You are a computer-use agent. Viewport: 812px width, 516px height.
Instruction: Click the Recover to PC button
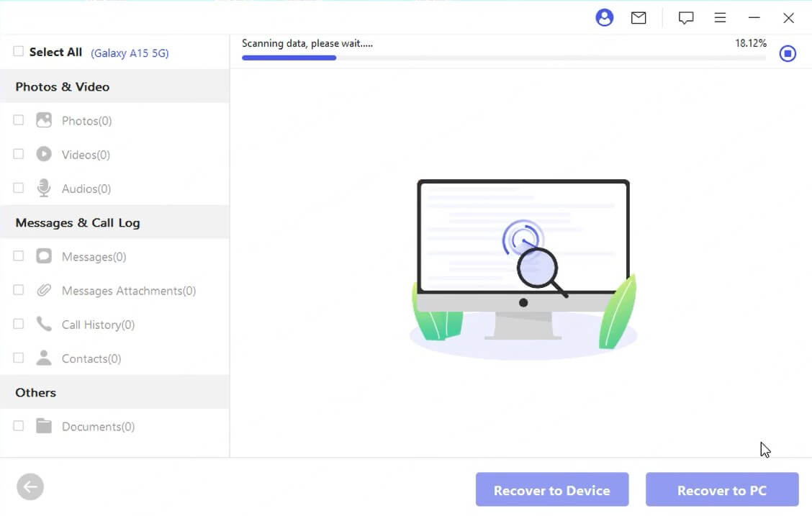click(x=722, y=490)
